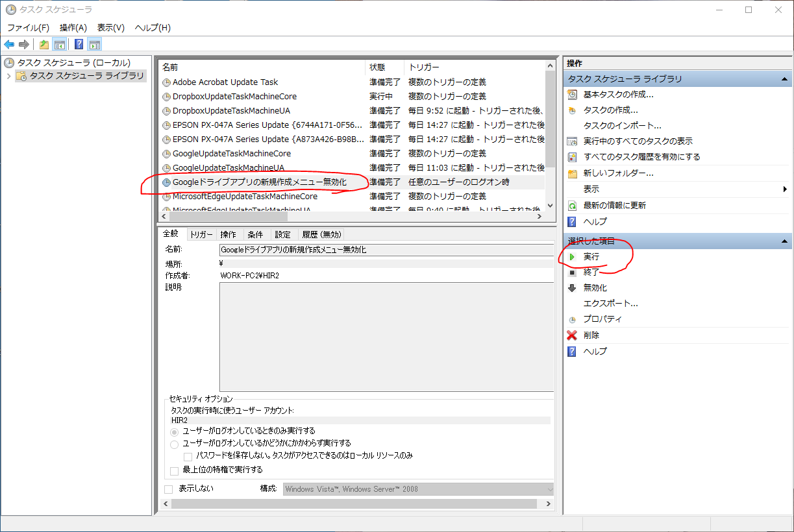Viewport: 794px width, 532px height.
Task: Click the Up one level folder icon
Action: (43, 44)
